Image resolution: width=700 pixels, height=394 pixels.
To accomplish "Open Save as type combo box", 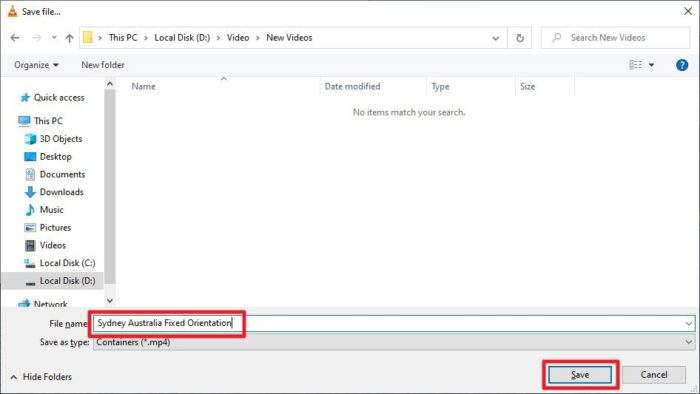I will pyautogui.click(x=393, y=343).
